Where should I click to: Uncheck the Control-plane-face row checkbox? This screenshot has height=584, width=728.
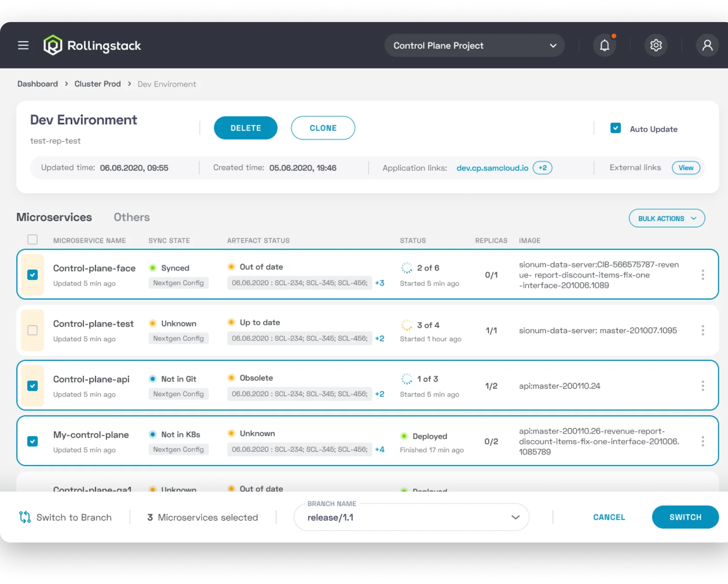[32, 275]
